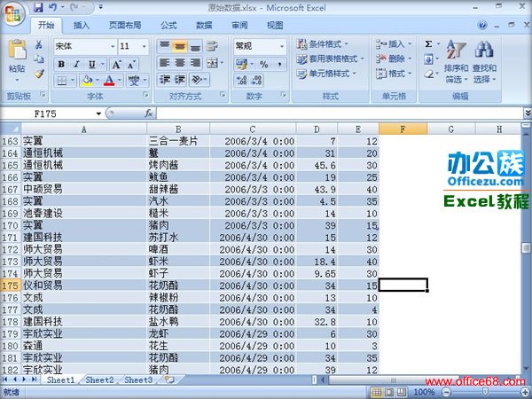Set top vertical alignment
Image resolution: width=532 pixels, height=399 pixels.
tap(164, 46)
